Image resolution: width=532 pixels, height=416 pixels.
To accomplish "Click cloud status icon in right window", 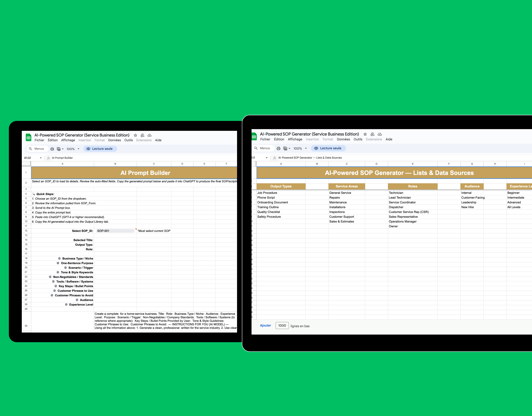I will [379, 134].
